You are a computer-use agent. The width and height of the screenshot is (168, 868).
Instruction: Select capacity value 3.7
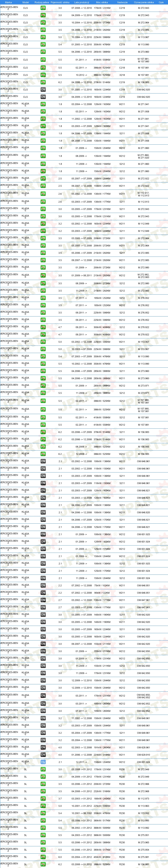point(60,799)
